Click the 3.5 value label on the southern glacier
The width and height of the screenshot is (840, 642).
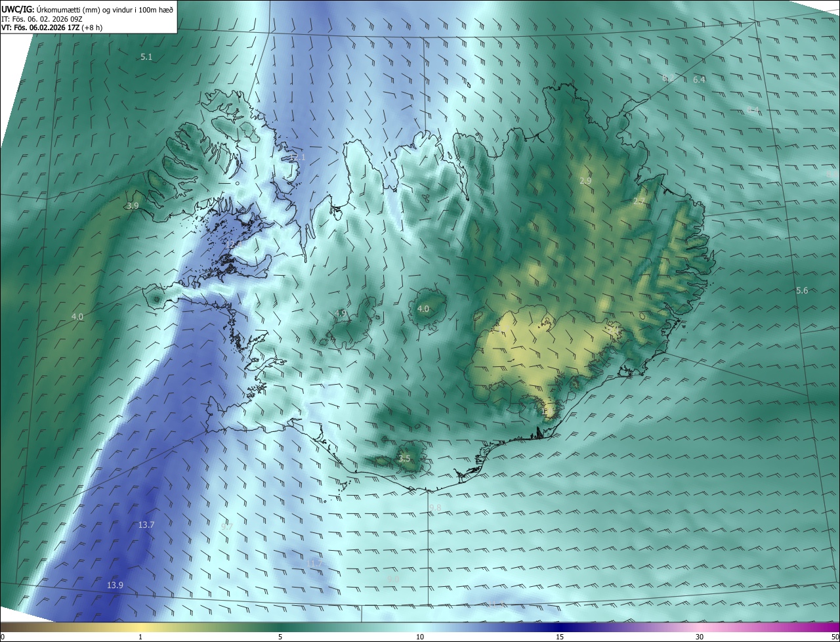tap(404, 459)
